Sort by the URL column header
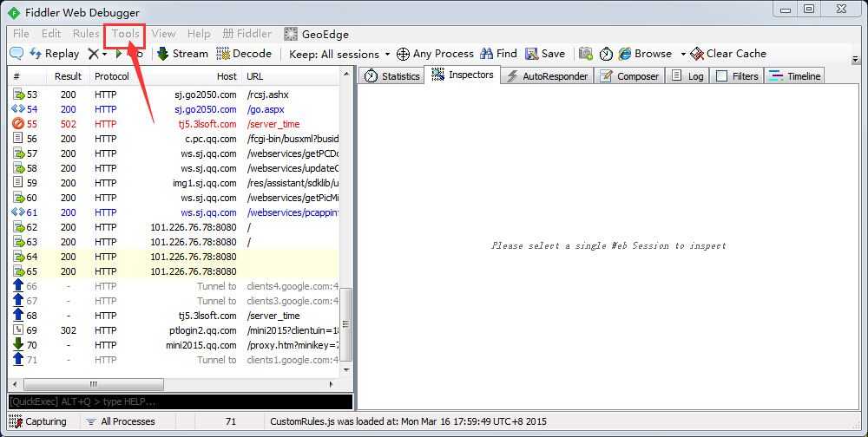Image resolution: width=868 pixels, height=437 pixels. tap(254, 76)
